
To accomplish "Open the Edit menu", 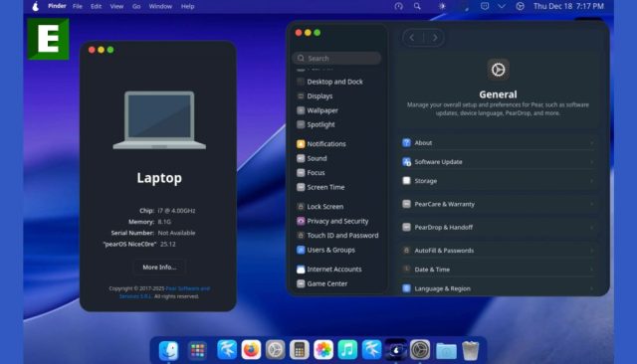I will point(96,7).
